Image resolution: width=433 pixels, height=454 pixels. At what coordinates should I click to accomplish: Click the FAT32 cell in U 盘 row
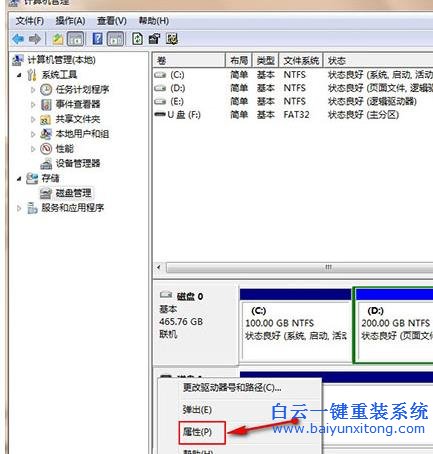tap(296, 115)
